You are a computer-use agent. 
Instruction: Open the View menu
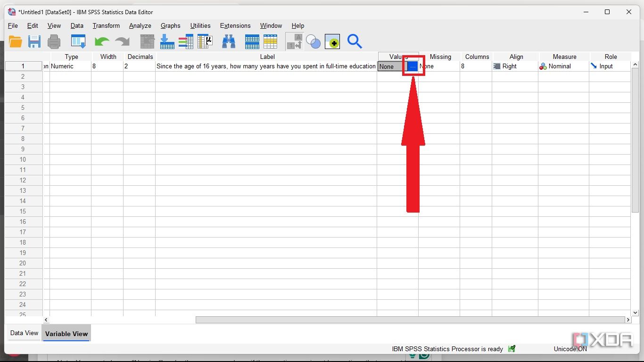click(54, 25)
